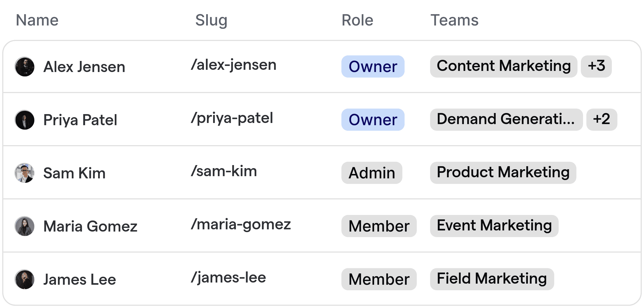644x308 pixels.
Task: Sort by the Name column header
Action: pyautogui.click(x=37, y=20)
